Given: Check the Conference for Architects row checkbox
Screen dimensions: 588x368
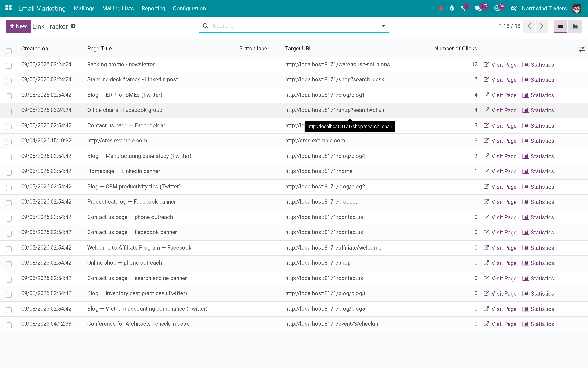Looking at the screenshot, I should click(9, 325).
